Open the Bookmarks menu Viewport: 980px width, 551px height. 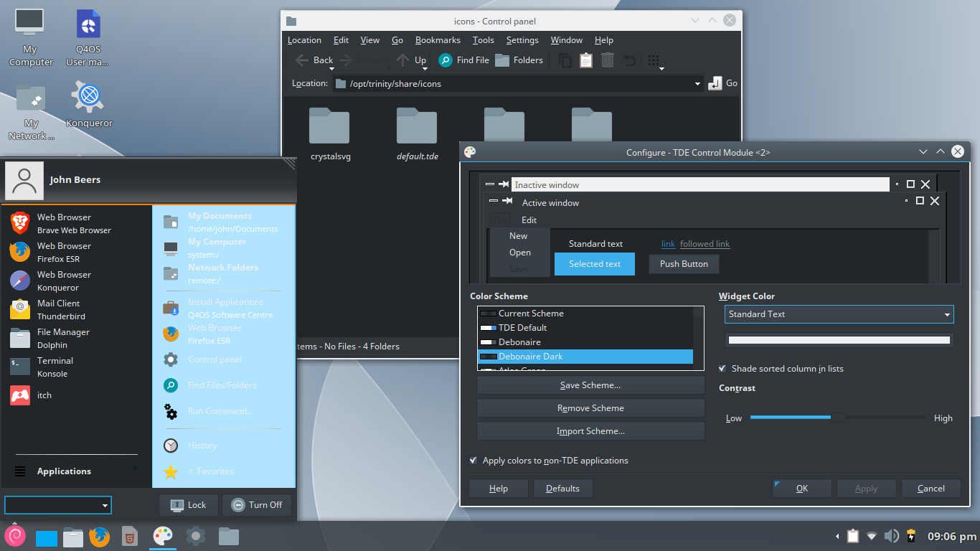pos(438,40)
